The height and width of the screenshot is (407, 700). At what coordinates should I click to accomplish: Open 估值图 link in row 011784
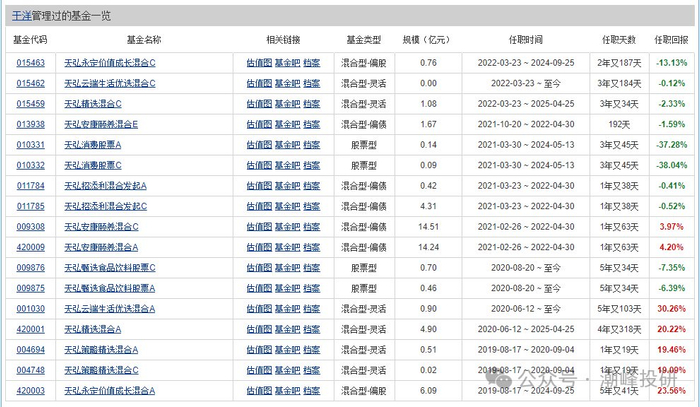tap(259, 186)
